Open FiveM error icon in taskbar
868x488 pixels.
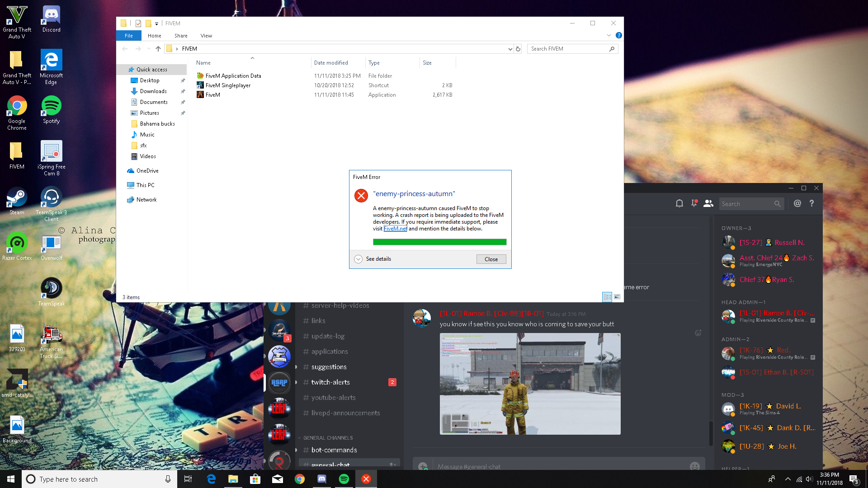[366, 479]
